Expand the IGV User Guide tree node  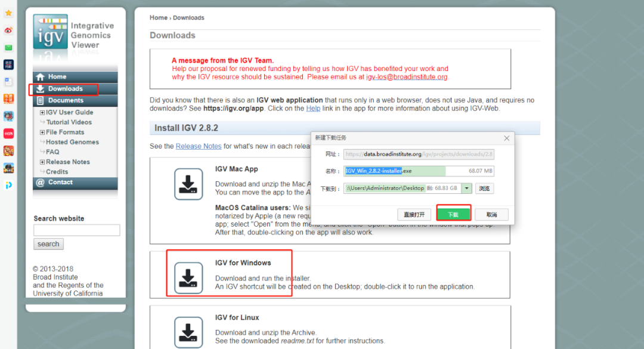[x=42, y=113]
